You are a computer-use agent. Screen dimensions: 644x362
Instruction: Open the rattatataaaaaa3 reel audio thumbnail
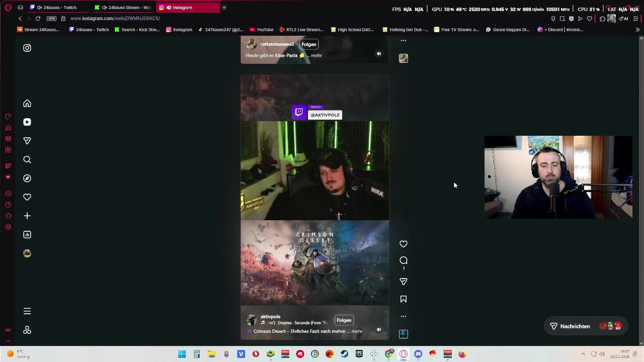(404, 58)
